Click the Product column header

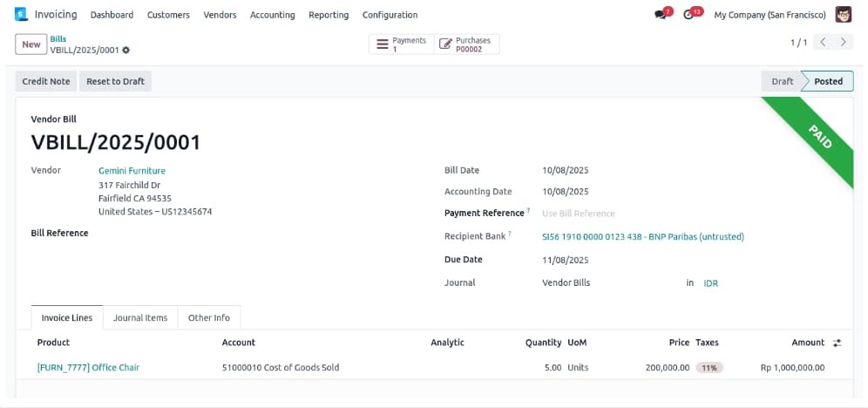click(53, 343)
